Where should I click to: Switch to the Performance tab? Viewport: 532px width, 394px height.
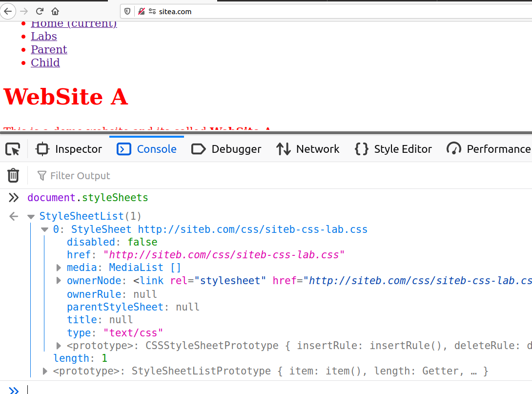point(489,149)
